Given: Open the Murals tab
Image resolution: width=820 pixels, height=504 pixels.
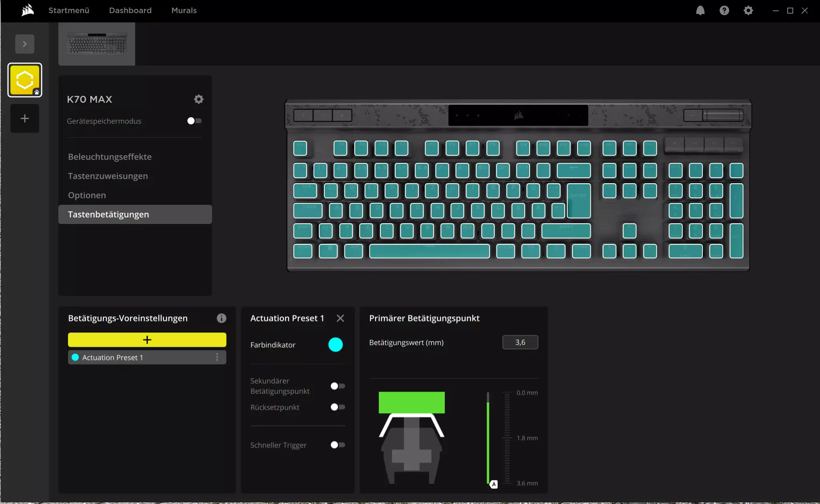Looking at the screenshot, I should 184,10.
